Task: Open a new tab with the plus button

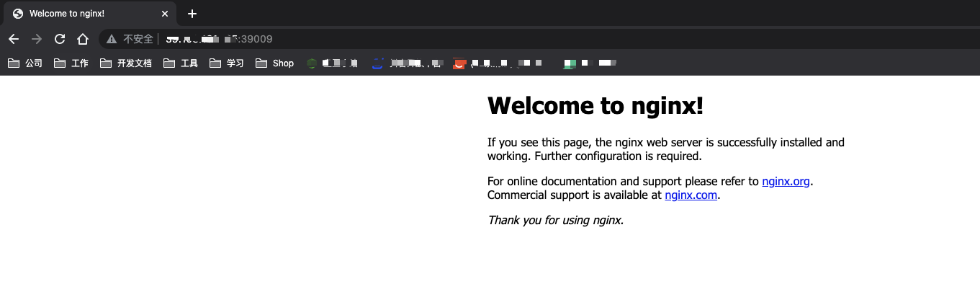Action: (x=192, y=14)
